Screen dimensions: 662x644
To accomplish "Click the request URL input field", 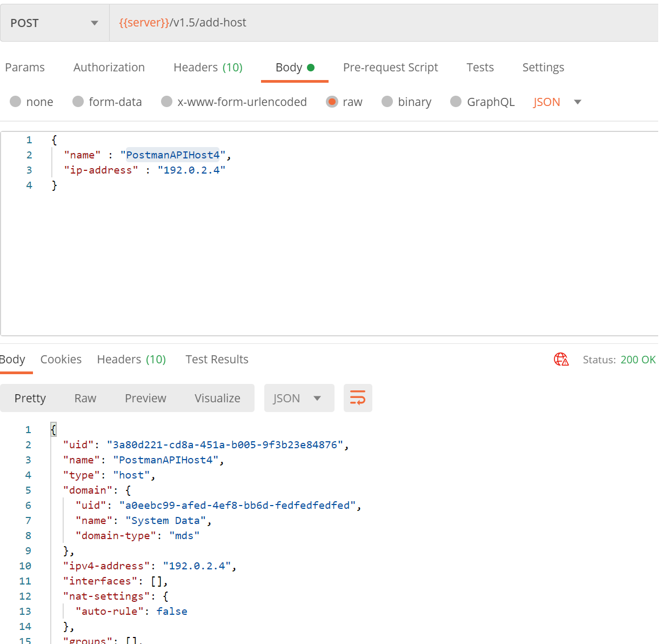I will point(378,23).
